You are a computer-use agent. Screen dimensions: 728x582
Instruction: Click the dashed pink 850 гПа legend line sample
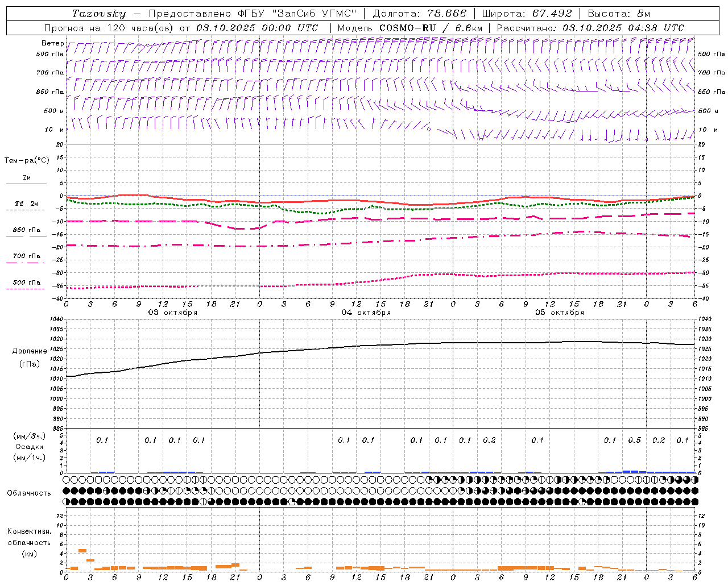point(26,236)
